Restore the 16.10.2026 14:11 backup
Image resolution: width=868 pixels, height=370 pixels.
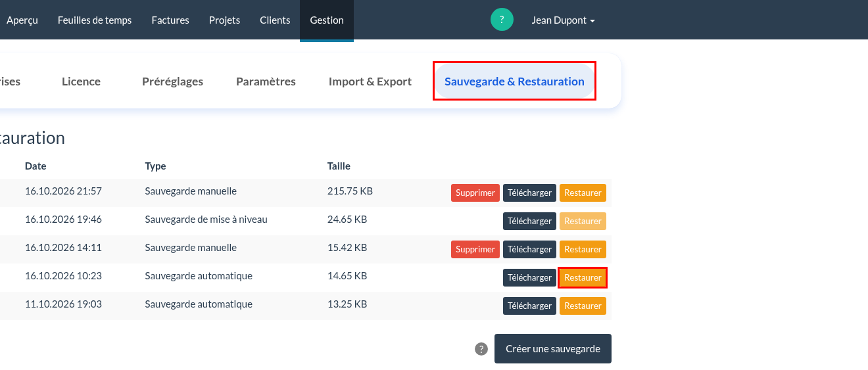(x=583, y=249)
